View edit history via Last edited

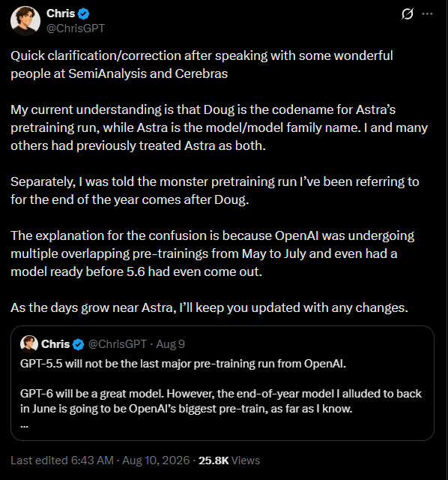(x=39, y=460)
